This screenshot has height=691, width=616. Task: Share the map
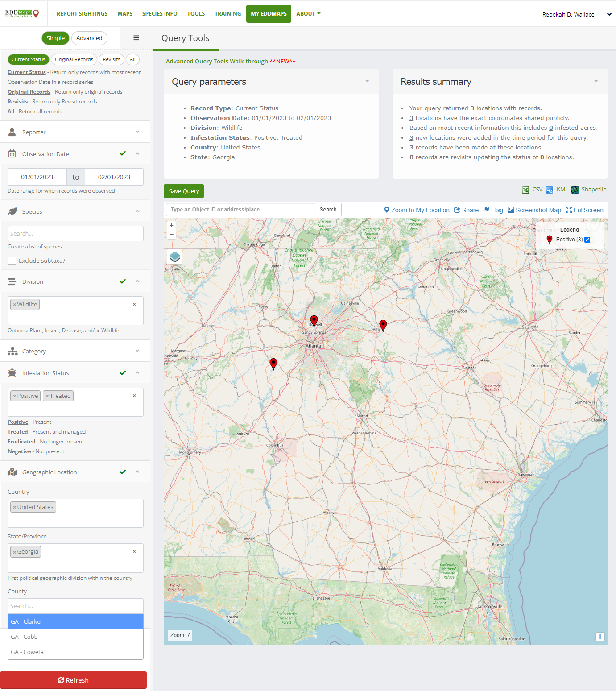point(466,210)
